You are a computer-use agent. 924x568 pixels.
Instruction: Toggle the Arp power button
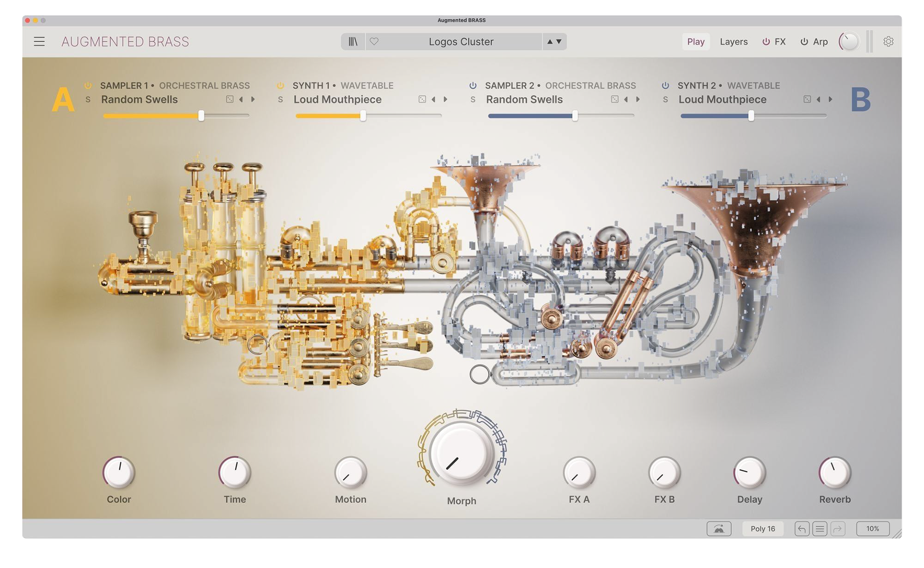804,42
